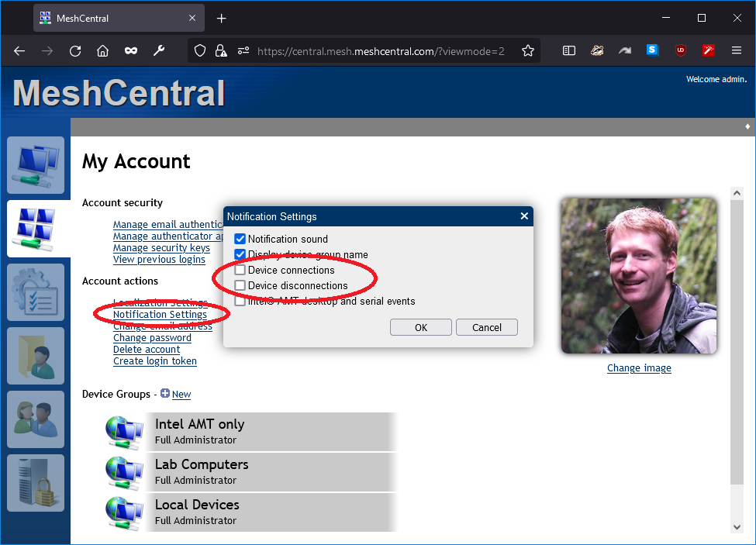Open the My Users sidebar icon
756x545 pixels.
coord(36,419)
